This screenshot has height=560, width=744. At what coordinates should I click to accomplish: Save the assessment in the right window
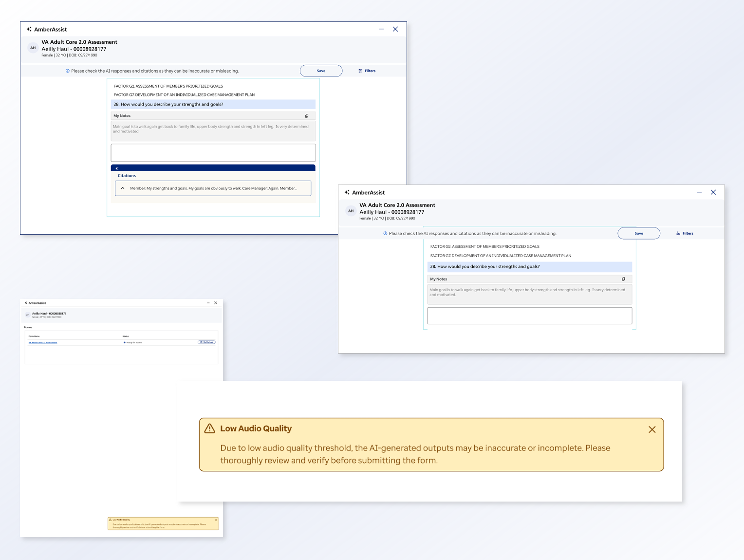[639, 233]
